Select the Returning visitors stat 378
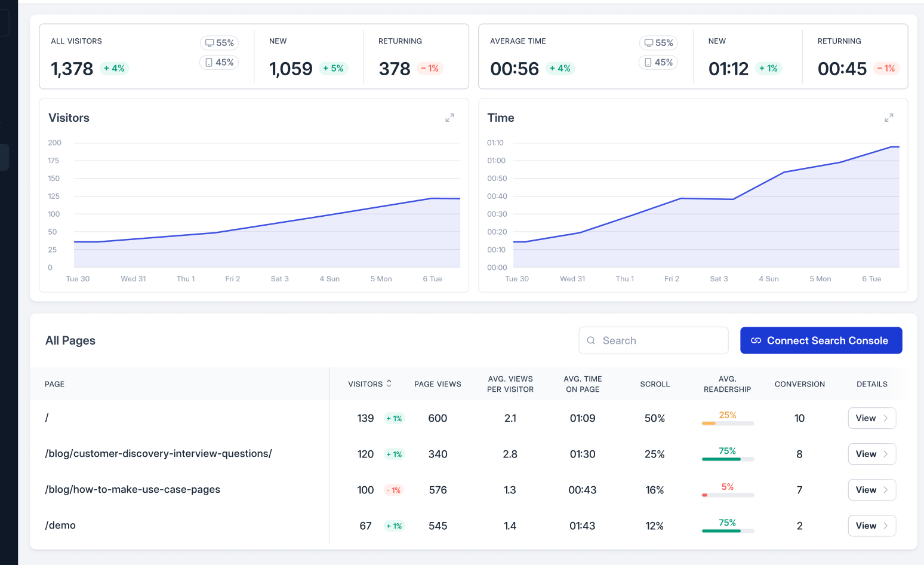 pos(395,69)
